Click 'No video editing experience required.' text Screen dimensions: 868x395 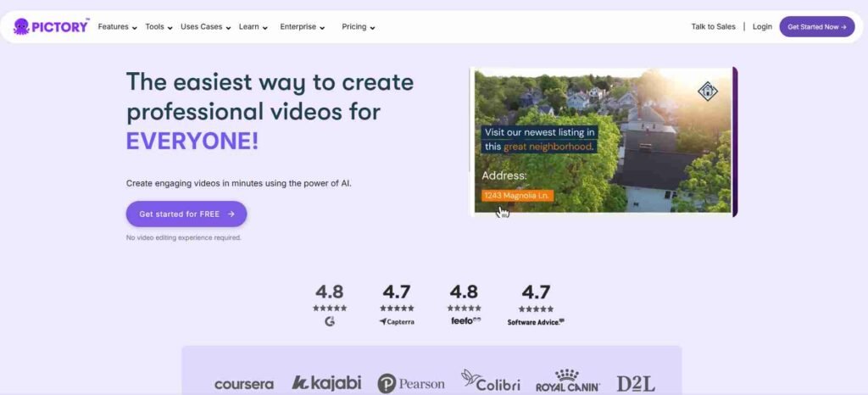coord(184,238)
